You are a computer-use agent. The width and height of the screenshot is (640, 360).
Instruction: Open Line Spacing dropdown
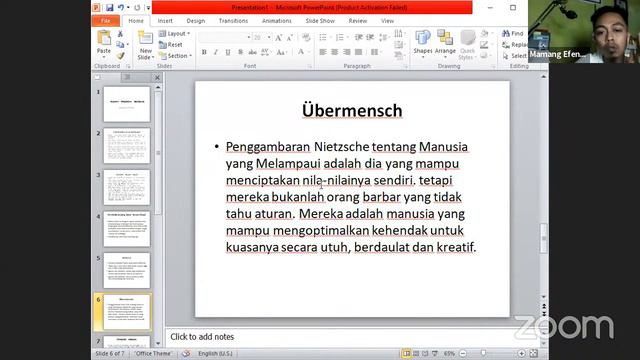[383, 38]
